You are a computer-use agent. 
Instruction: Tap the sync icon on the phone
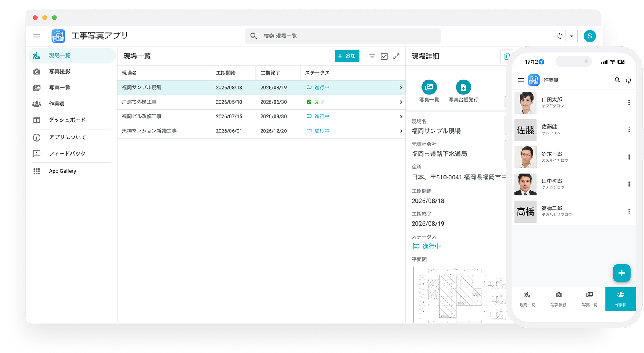click(629, 80)
